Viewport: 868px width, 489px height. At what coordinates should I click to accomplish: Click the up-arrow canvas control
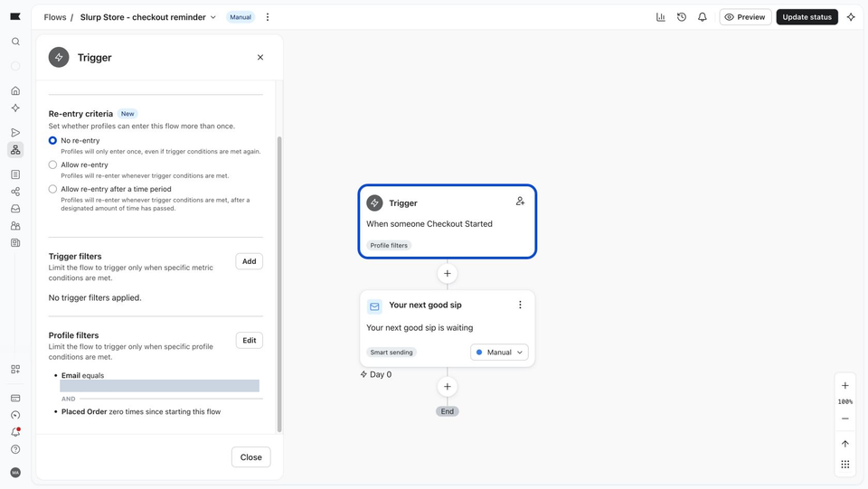click(844, 444)
